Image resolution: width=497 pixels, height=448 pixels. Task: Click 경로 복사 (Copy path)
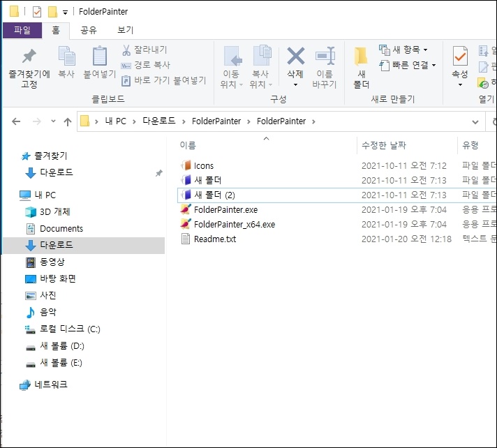[146, 65]
